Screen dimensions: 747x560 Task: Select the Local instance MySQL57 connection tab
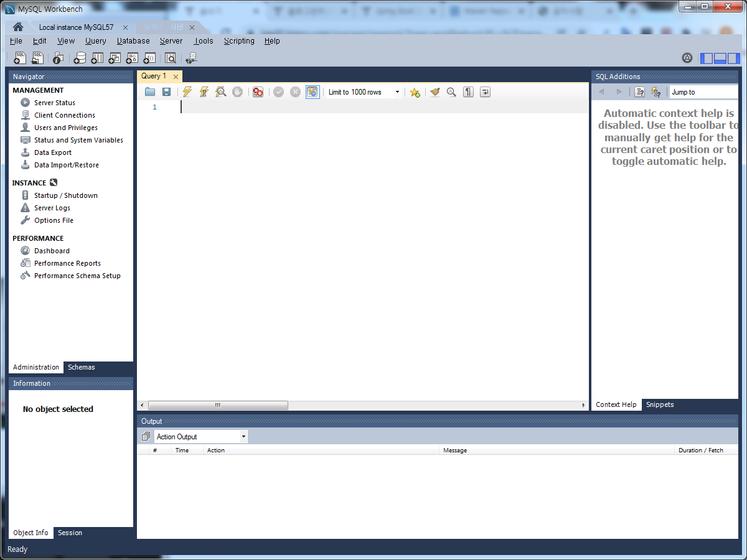coord(76,27)
